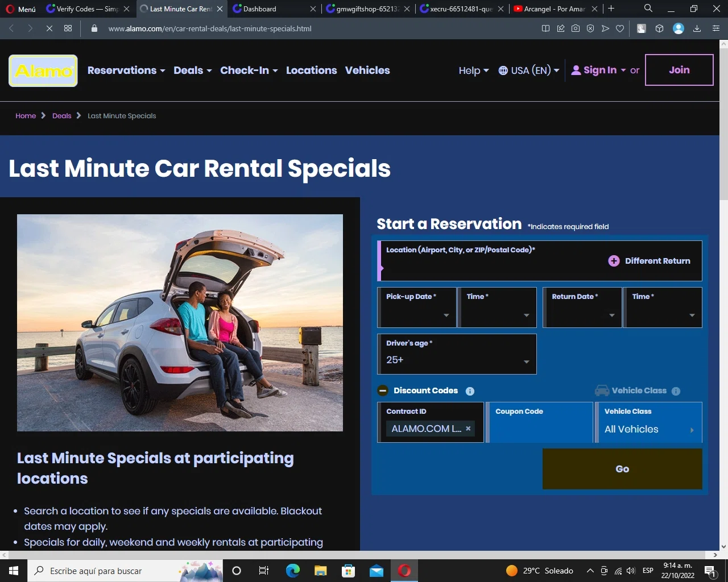Click the Coupon Code field
The height and width of the screenshot is (582, 728).
pyautogui.click(x=540, y=422)
